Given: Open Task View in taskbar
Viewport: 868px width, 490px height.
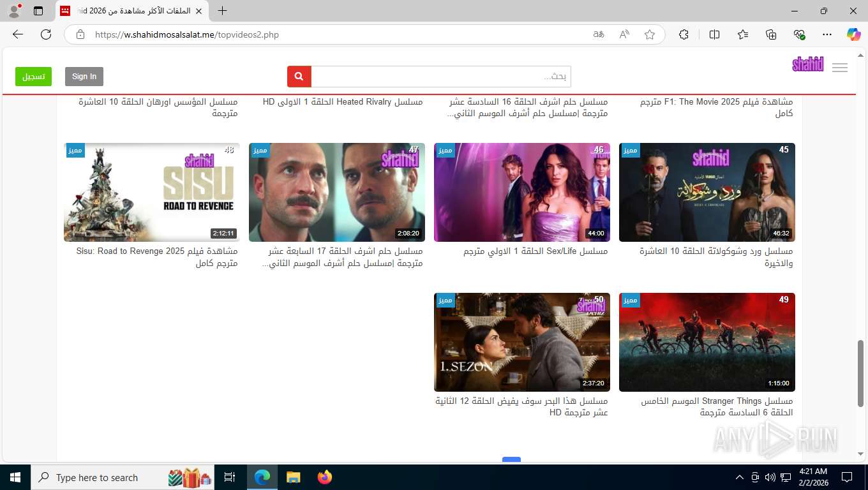Looking at the screenshot, I should point(230,477).
